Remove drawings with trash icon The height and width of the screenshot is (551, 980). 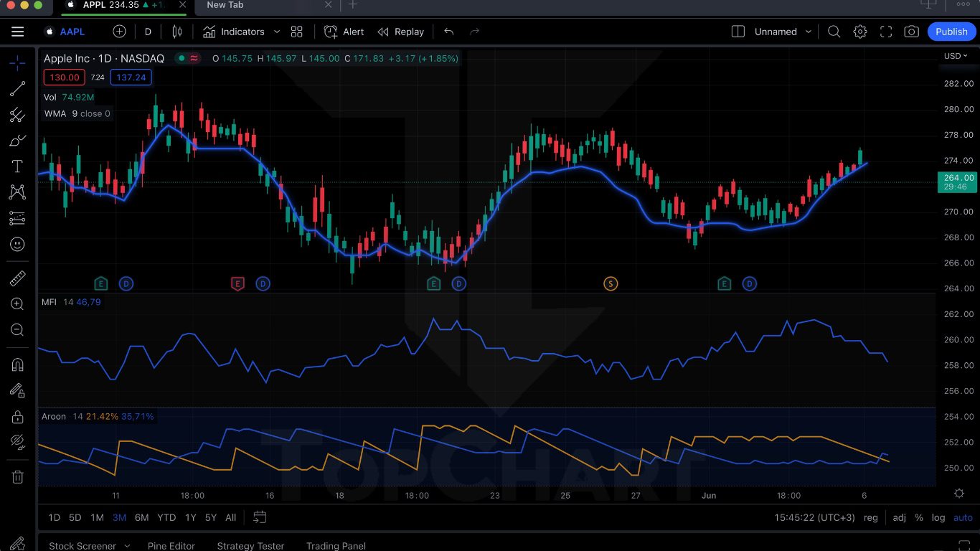[17, 476]
